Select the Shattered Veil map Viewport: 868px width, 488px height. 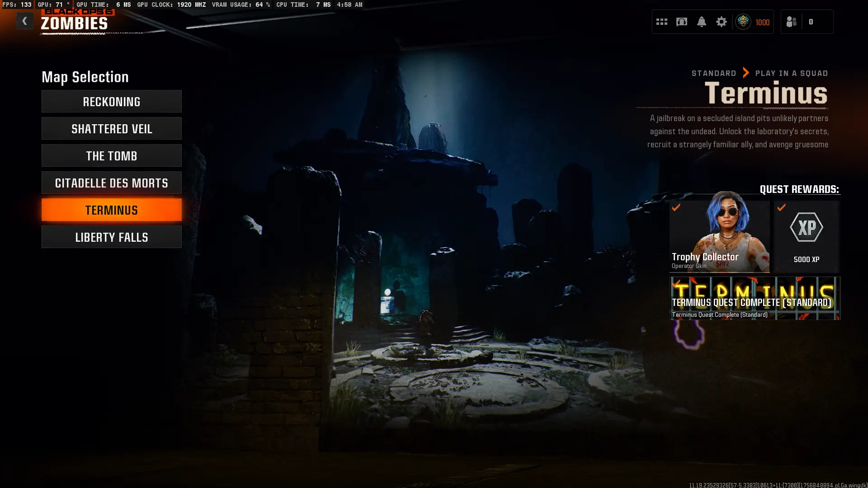pos(111,129)
